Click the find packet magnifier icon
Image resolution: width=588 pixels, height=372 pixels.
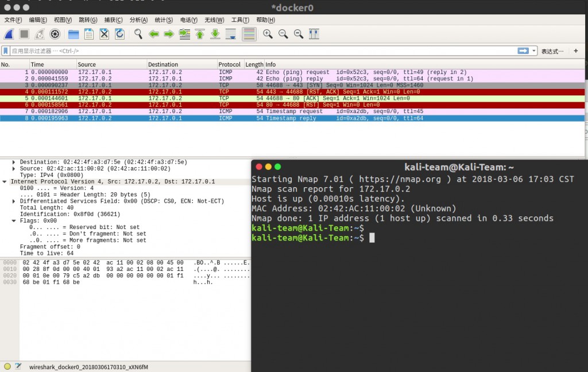[138, 34]
